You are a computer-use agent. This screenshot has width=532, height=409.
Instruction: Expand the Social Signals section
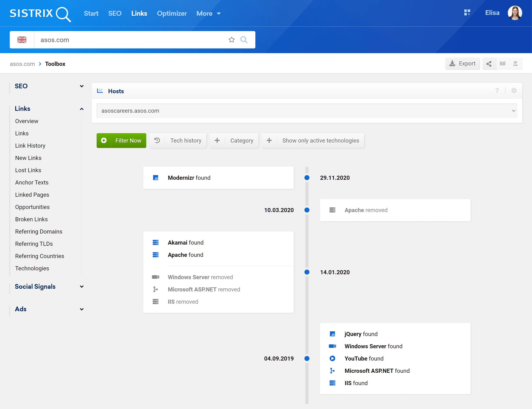pos(82,287)
